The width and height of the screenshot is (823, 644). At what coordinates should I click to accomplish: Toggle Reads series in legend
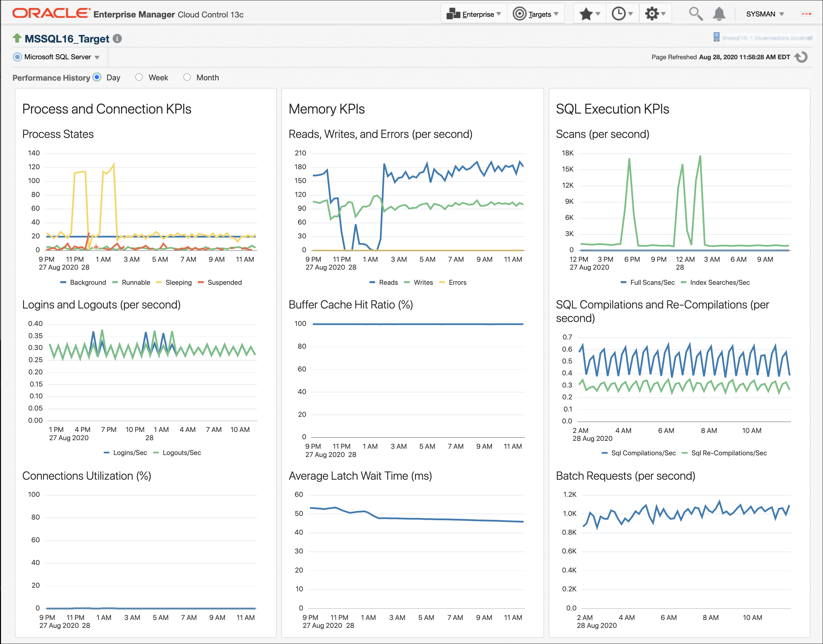pos(384,282)
